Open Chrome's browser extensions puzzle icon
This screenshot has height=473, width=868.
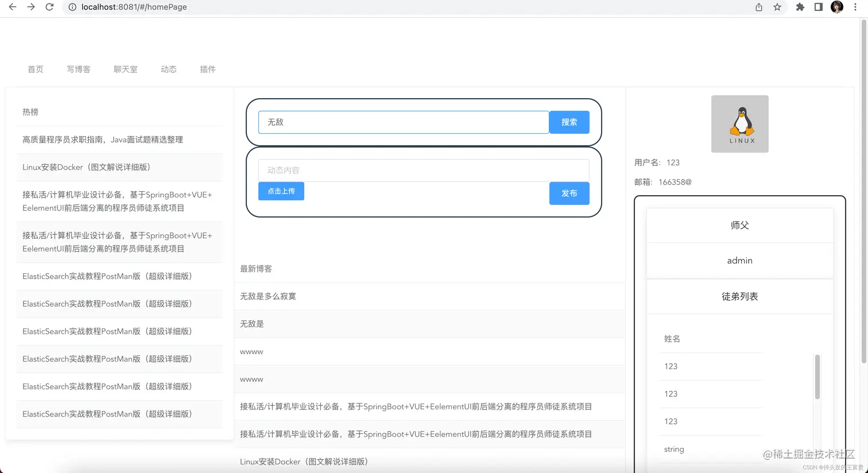(800, 7)
